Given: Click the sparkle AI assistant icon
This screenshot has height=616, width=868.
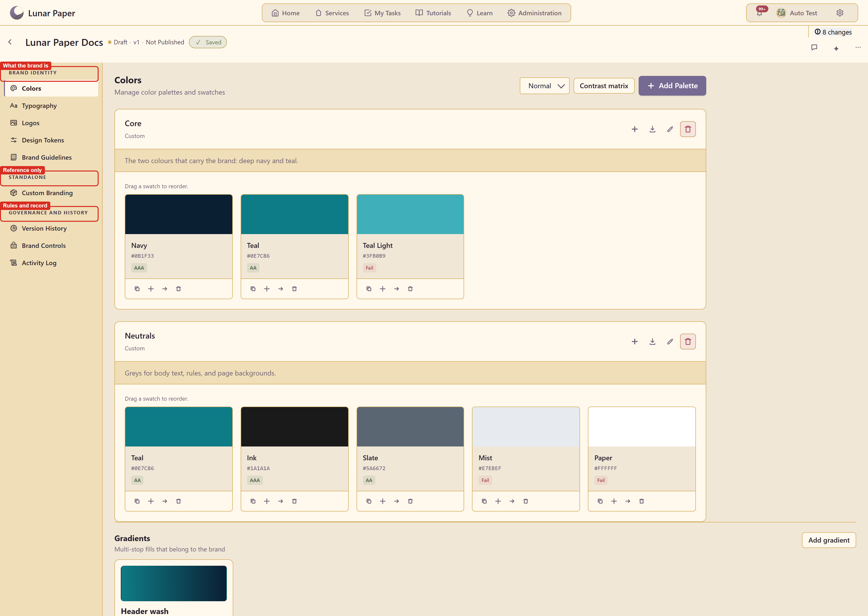Looking at the screenshot, I should (836, 48).
